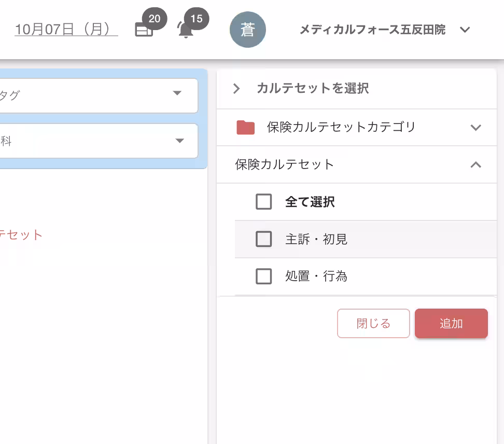Click the red folder icon beside 保険カルテセットカテゴリ
This screenshot has width=504, height=444.
245,127
